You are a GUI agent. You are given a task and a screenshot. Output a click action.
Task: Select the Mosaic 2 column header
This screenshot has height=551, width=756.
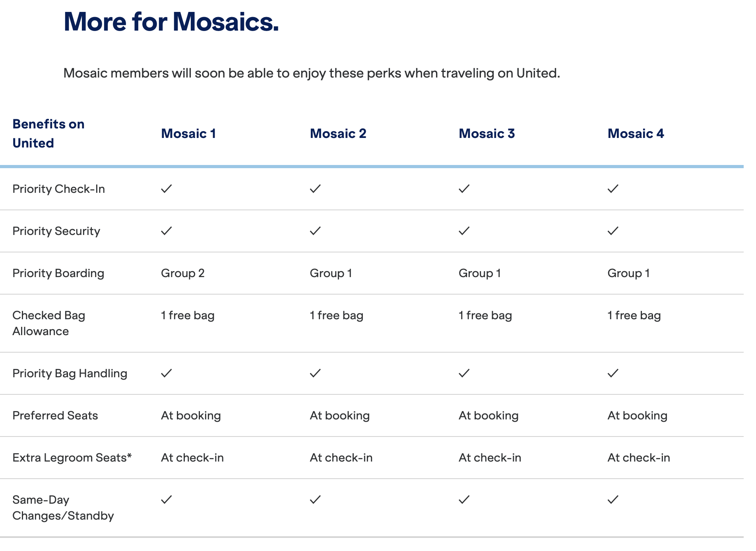pyautogui.click(x=338, y=134)
